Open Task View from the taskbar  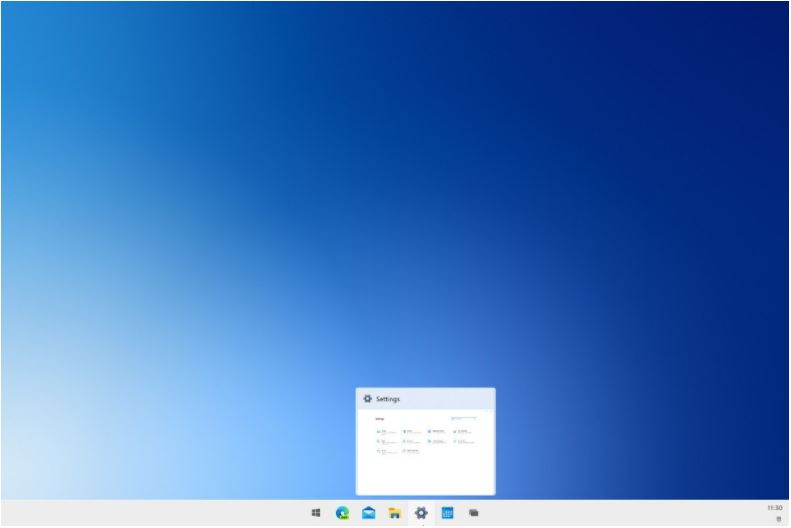[474, 513]
